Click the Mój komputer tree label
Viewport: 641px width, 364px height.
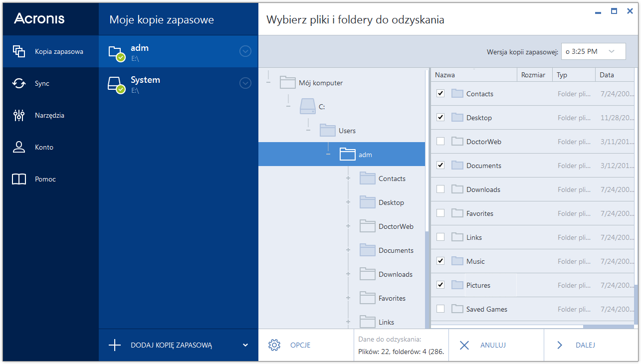coord(321,83)
